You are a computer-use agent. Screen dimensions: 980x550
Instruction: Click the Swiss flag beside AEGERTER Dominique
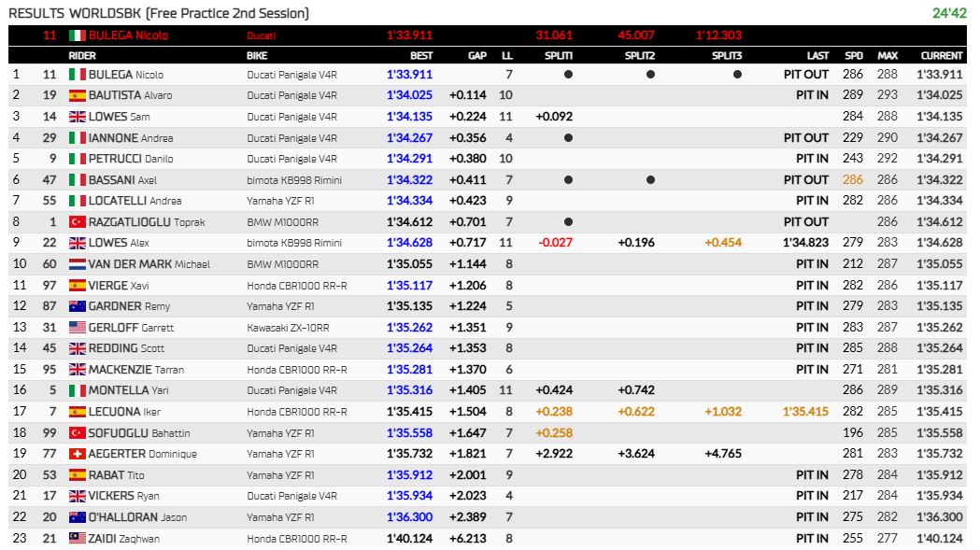[x=77, y=454]
